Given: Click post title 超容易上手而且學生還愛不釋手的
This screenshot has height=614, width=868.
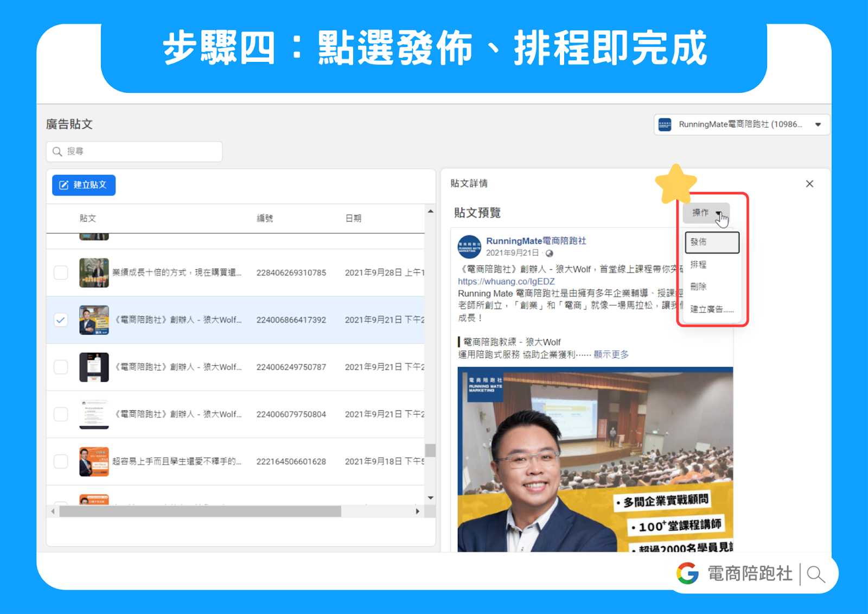Looking at the screenshot, I should (177, 461).
